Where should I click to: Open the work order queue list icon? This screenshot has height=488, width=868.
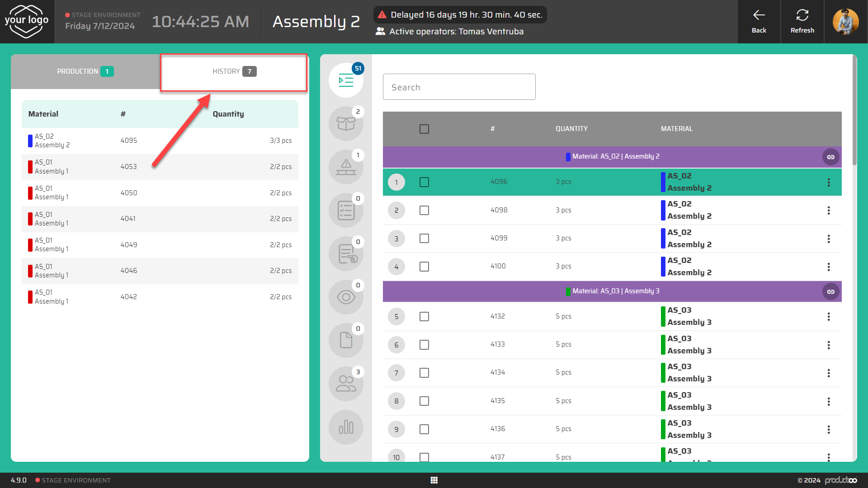pyautogui.click(x=346, y=80)
